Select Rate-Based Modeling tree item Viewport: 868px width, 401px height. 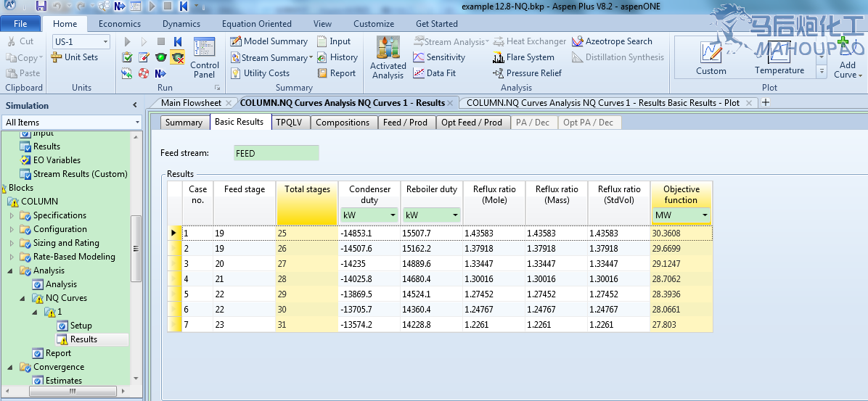tap(74, 257)
